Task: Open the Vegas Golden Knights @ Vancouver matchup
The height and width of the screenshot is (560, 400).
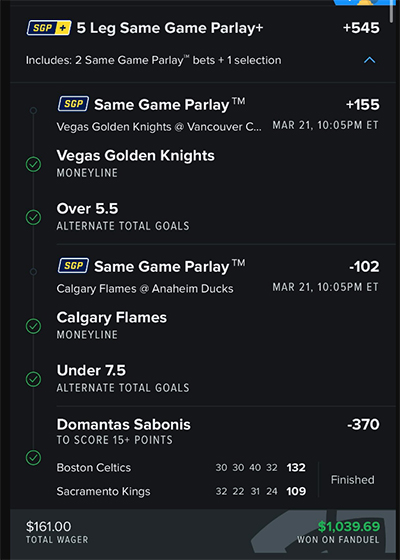Action: coord(159,127)
